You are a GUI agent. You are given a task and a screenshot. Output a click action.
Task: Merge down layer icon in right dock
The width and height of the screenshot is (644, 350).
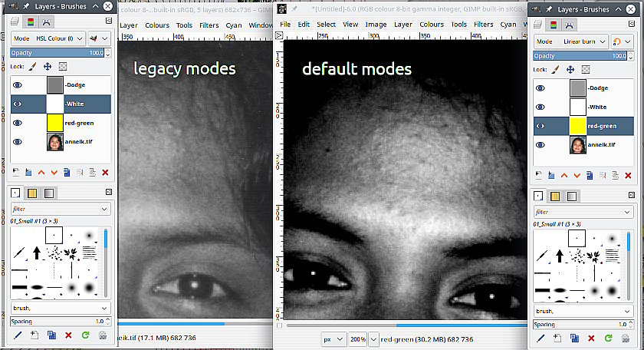(615, 176)
